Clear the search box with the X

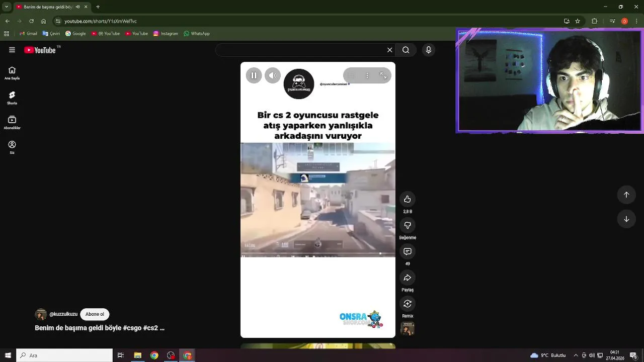[x=389, y=50]
